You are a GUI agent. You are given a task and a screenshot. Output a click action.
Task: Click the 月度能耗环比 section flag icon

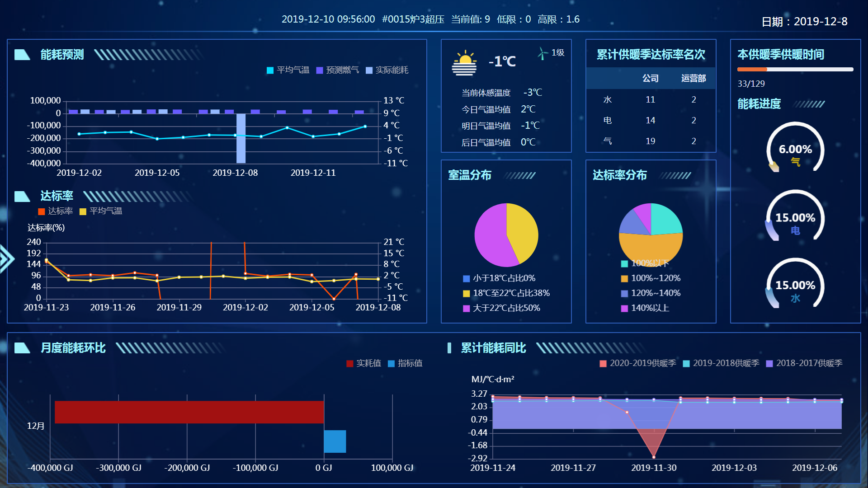(x=22, y=348)
